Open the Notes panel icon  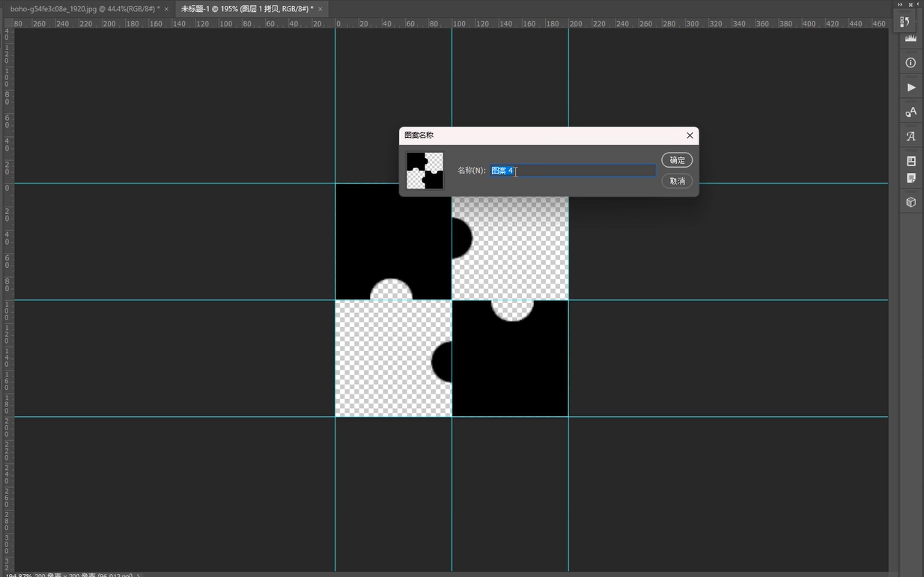point(911,178)
